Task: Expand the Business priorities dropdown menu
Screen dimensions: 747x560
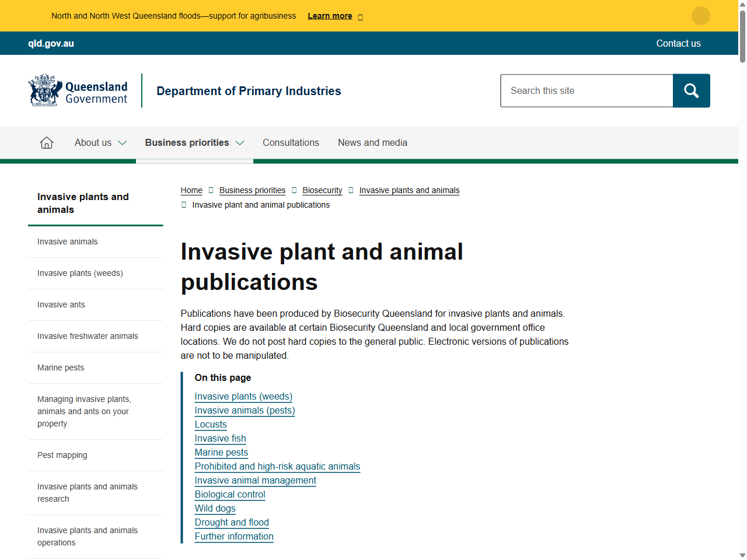Action: coord(187,142)
